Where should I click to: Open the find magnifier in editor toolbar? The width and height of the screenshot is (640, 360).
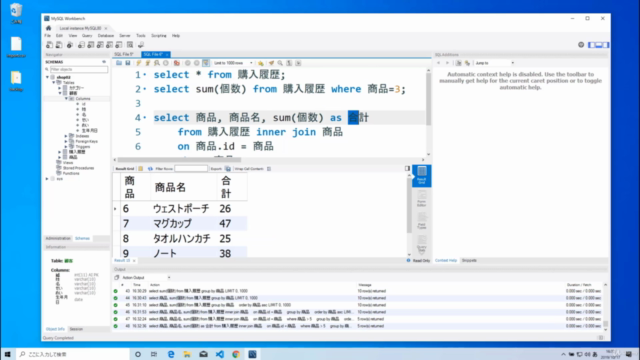(280, 63)
